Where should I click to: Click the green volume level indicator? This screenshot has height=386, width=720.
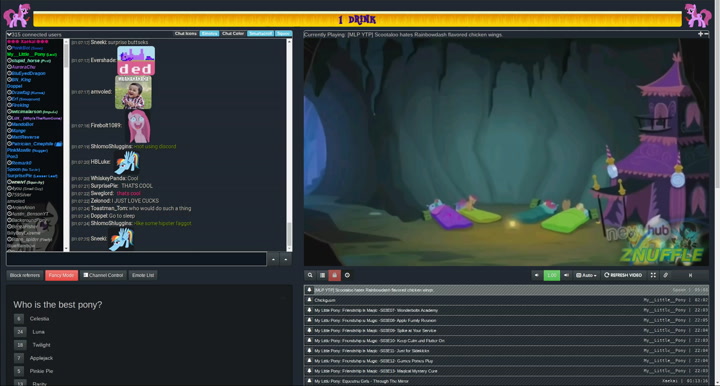pos(551,275)
